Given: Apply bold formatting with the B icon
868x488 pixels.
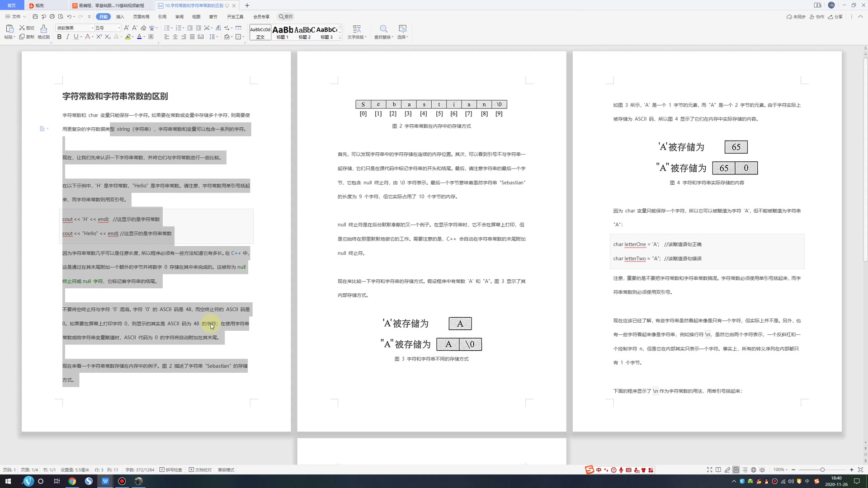Looking at the screenshot, I should pos(59,37).
